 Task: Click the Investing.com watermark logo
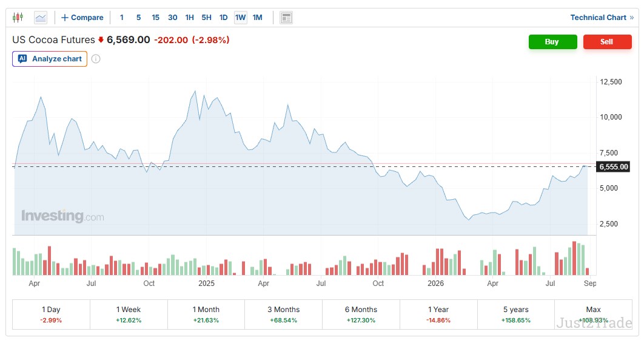(x=62, y=216)
